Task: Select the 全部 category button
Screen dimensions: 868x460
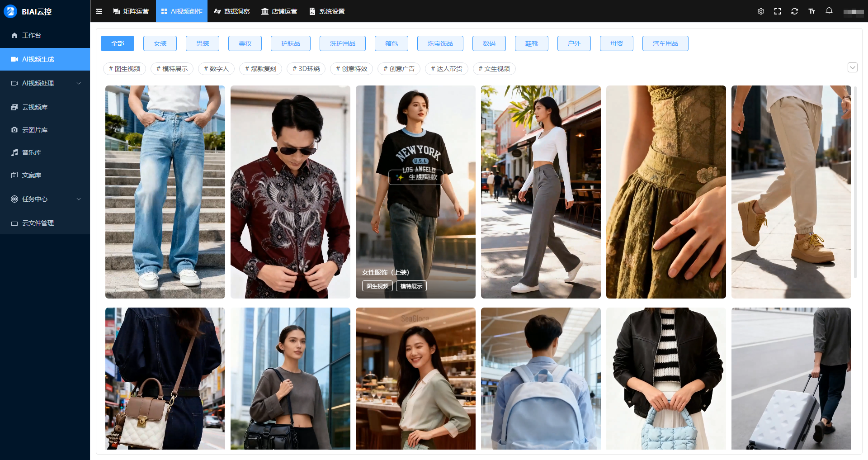Action: [118, 43]
